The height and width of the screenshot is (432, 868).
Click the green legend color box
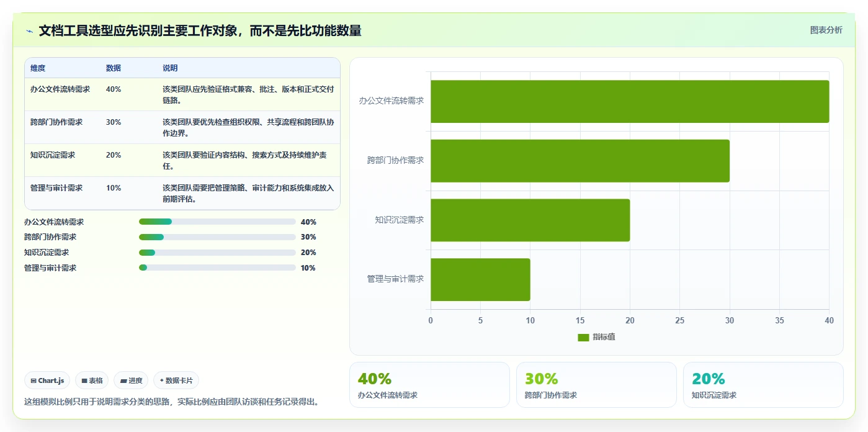[x=583, y=337]
